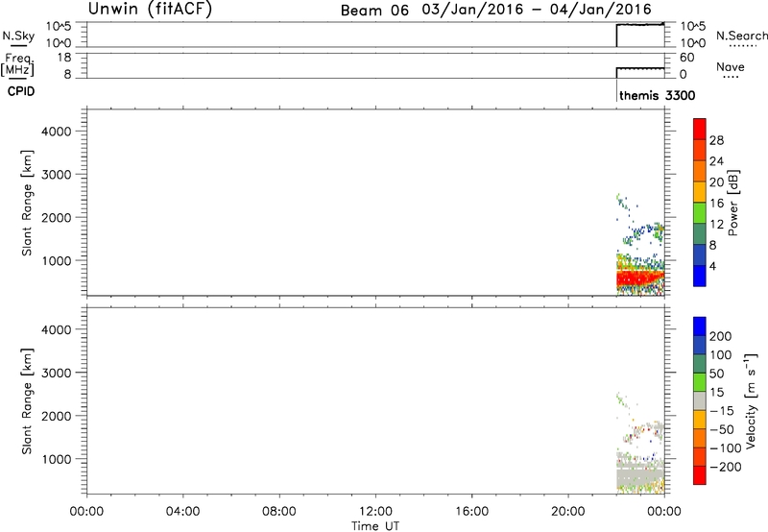Click the 20:00 time tick label

tap(567, 512)
